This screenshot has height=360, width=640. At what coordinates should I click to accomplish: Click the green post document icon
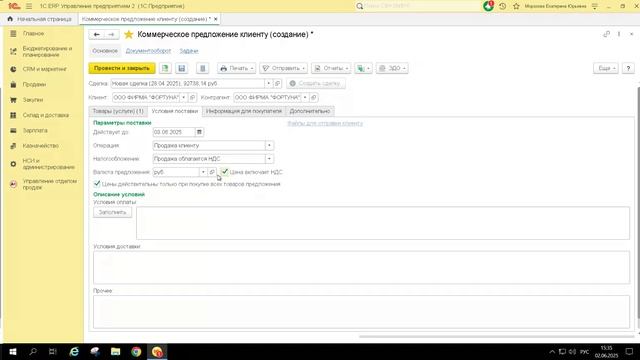click(x=165, y=68)
